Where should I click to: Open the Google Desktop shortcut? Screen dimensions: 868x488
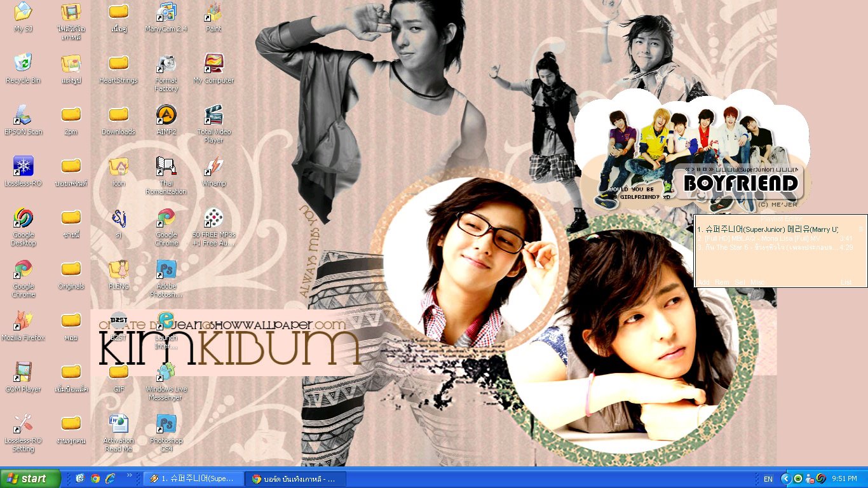click(24, 227)
